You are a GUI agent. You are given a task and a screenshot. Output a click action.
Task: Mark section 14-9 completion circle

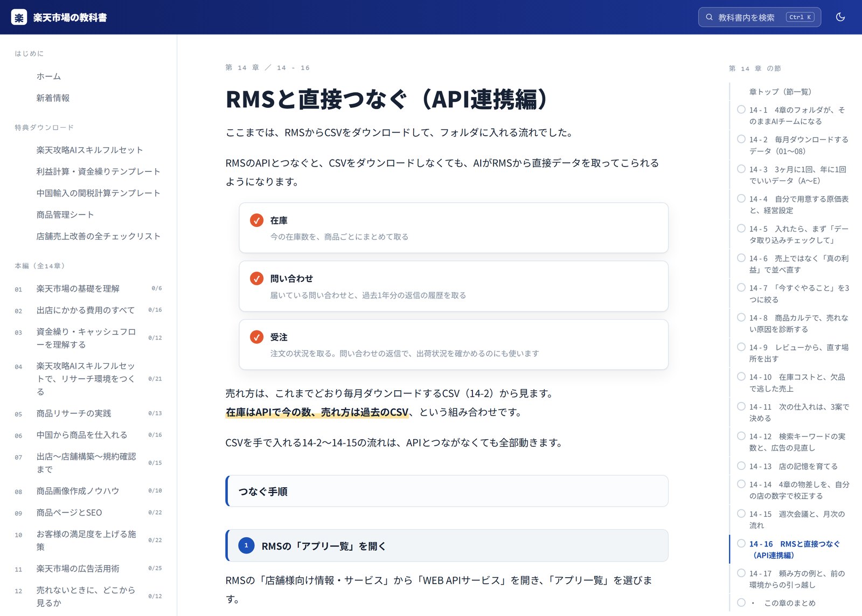click(741, 347)
